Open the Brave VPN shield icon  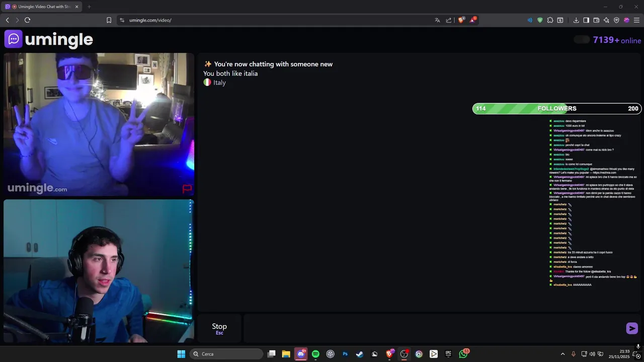pos(616,20)
